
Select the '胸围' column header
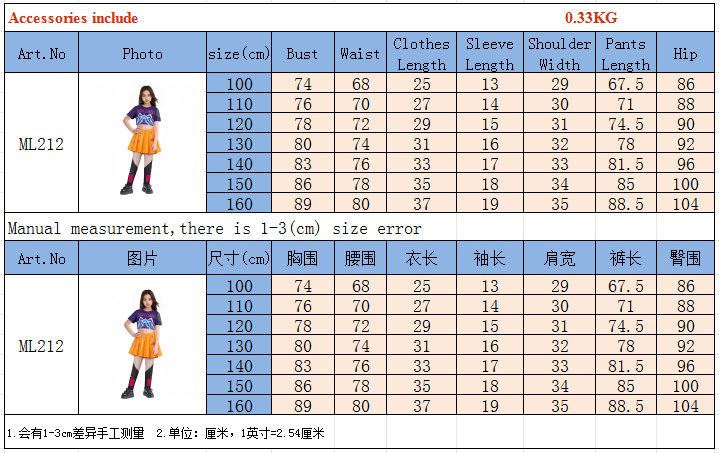pos(302,259)
